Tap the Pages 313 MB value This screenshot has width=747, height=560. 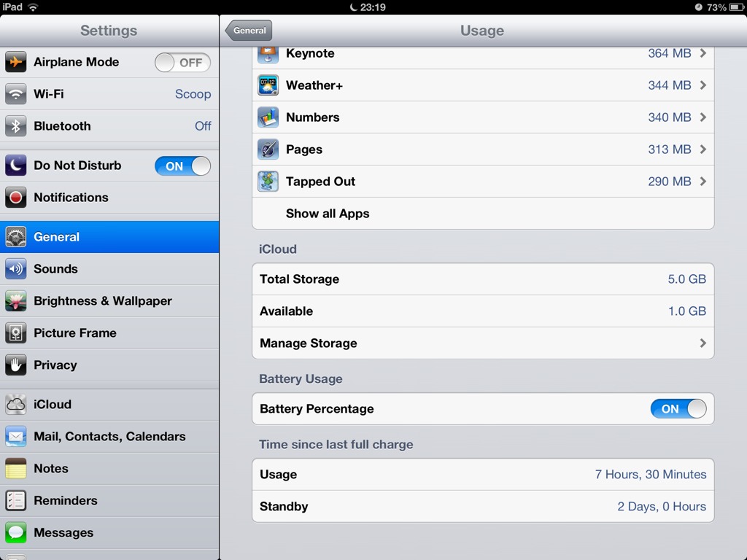670,149
